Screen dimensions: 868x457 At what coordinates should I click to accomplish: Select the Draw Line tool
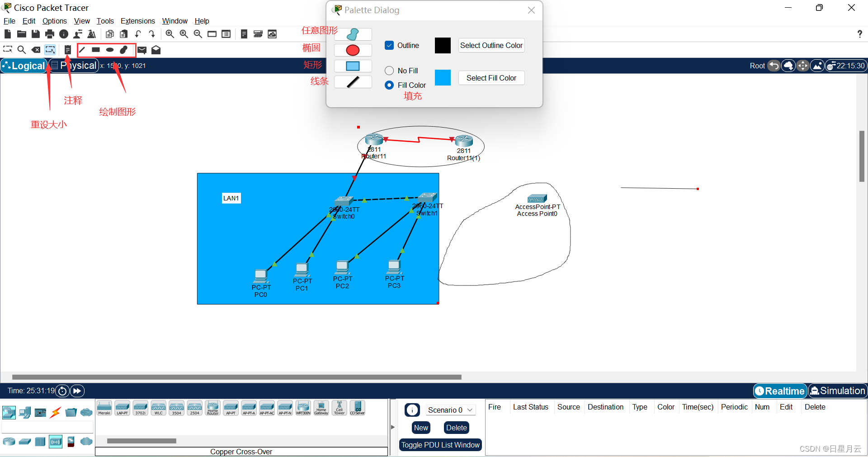pyautogui.click(x=82, y=50)
